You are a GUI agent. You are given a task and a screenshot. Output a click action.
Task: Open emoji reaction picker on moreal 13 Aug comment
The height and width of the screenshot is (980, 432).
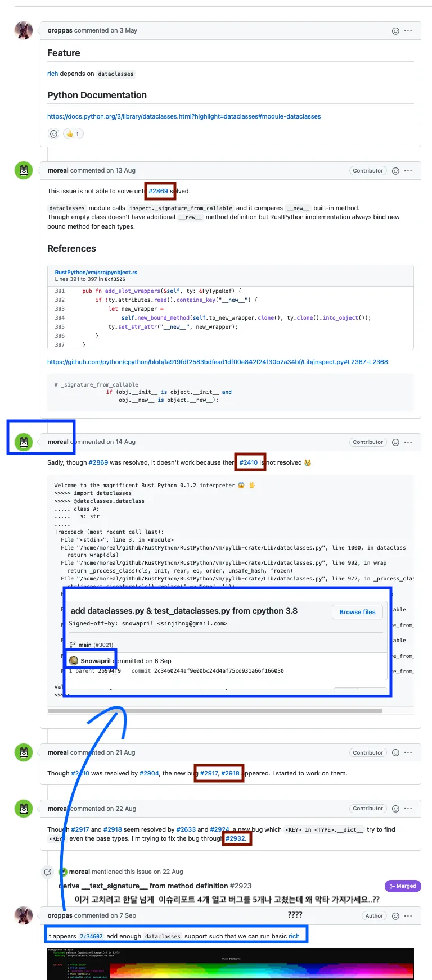click(395, 171)
